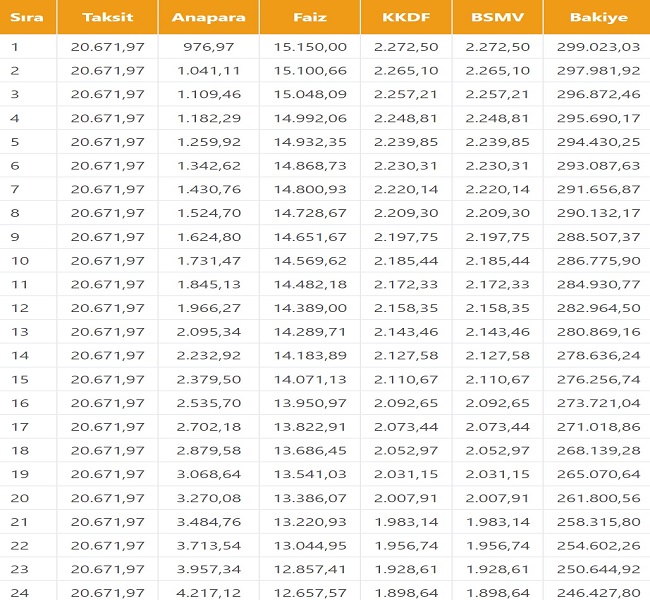Select the Faiz cell 15.150,00
The image size is (650, 600).
pos(310,47)
